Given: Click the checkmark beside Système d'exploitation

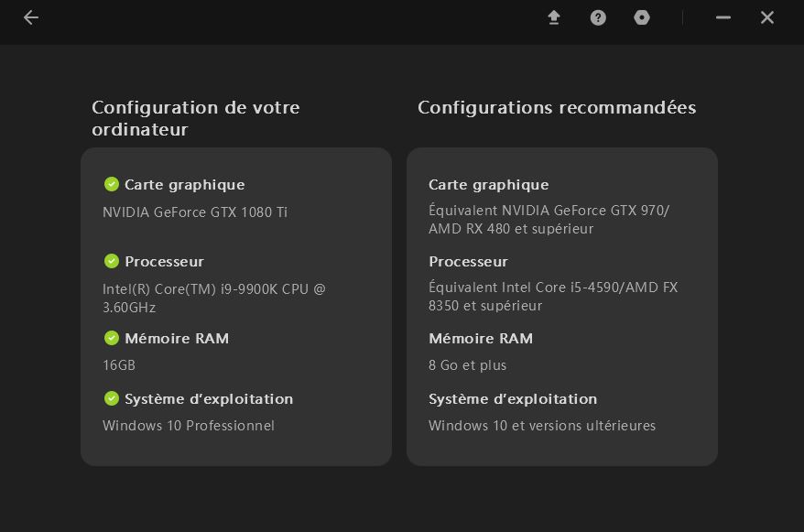Looking at the screenshot, I should pos(112,398).
